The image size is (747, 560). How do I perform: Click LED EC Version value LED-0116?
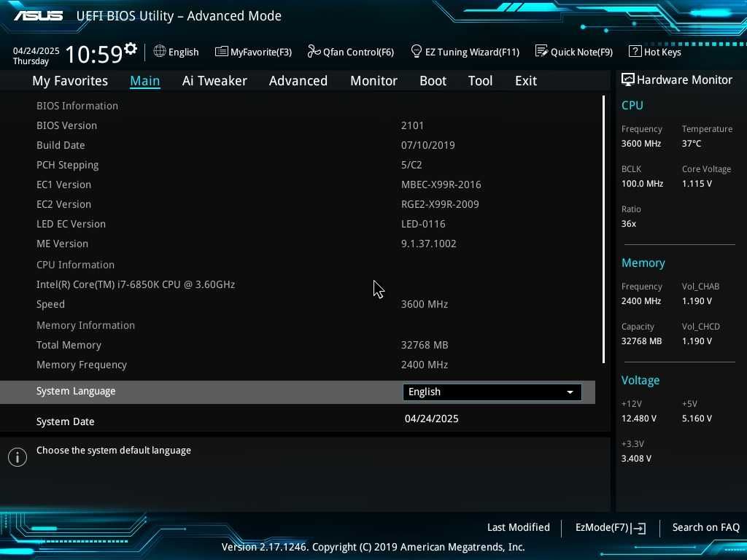click(423, 224)
